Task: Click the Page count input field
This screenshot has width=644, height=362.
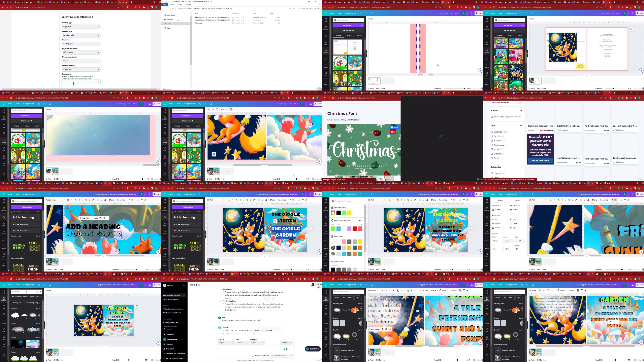Action: point(79,82)
